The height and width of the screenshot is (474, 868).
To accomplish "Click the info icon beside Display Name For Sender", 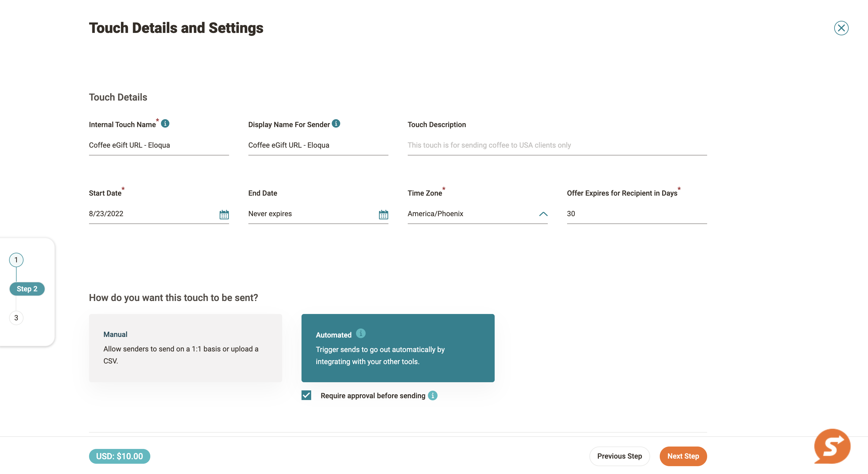I will [336, 123].
